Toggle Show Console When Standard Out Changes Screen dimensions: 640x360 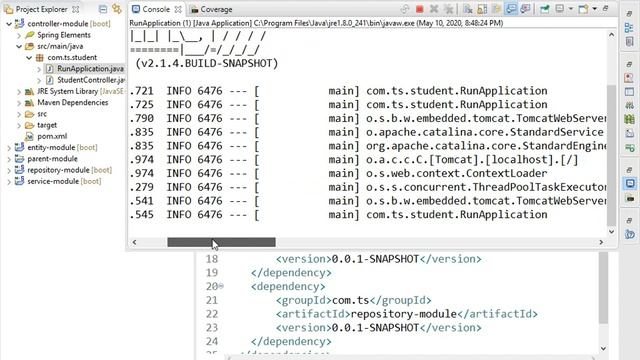(x=511, y=9)
